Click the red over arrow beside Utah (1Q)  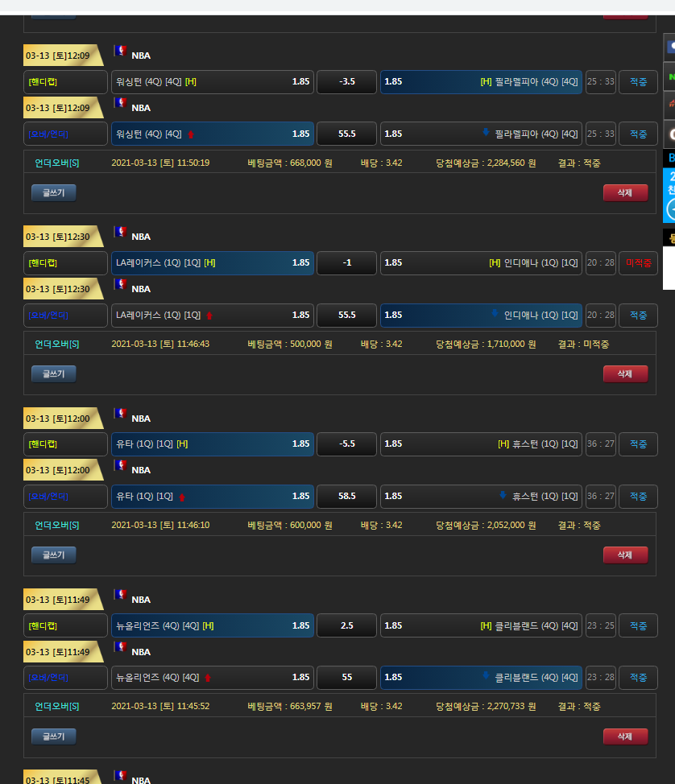click(x=182, y=497)
